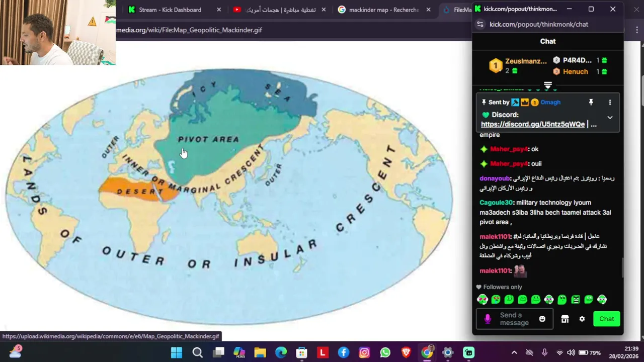Click the Mackinder geopolitic map image
Viewport: 644px width, 362px height.
[229, 196]
